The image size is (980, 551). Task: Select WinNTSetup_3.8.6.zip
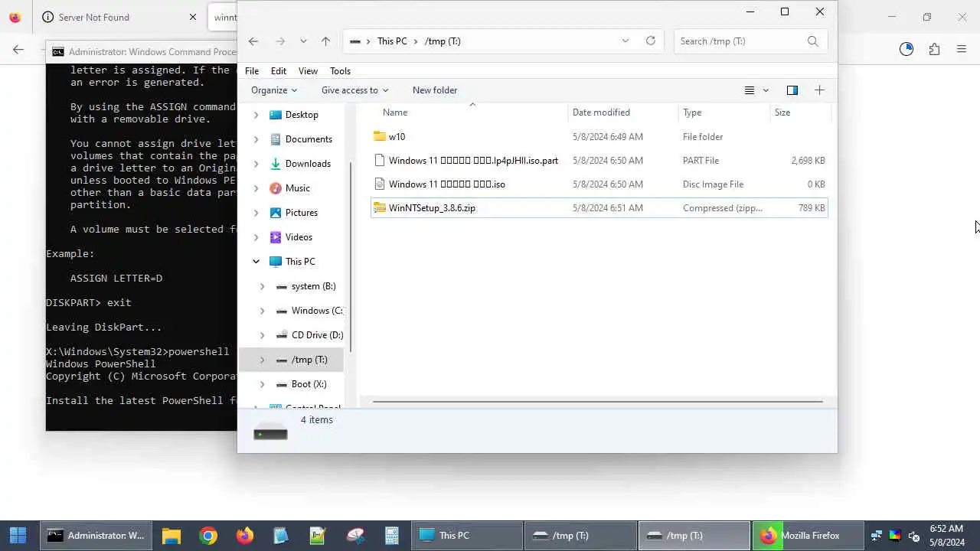599,208
